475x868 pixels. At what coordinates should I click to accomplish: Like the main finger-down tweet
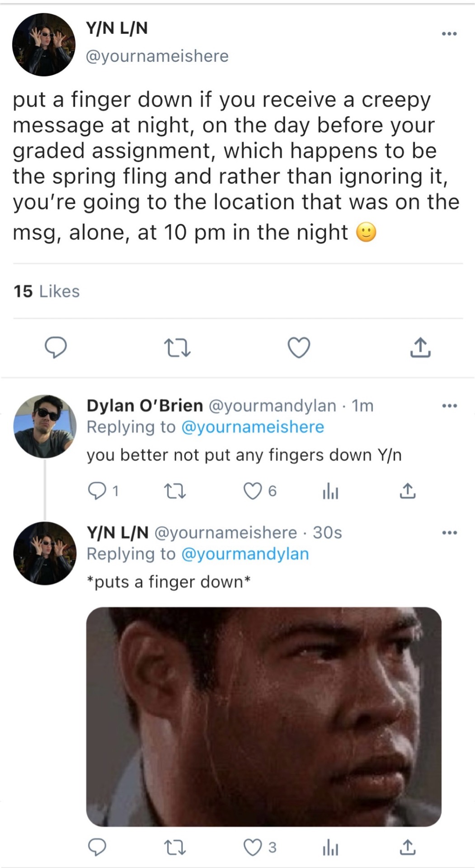coord(299,348)
